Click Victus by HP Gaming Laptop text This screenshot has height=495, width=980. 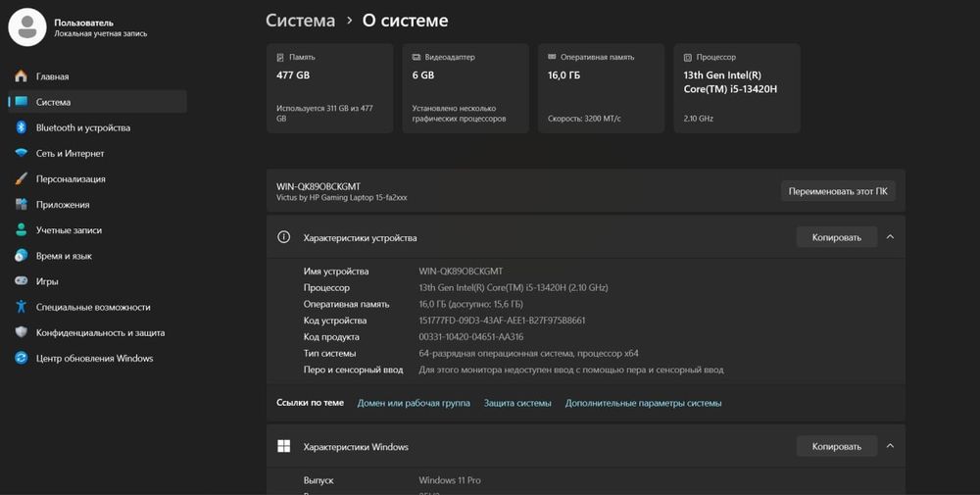pyautogui.click(x=342, y=197)
